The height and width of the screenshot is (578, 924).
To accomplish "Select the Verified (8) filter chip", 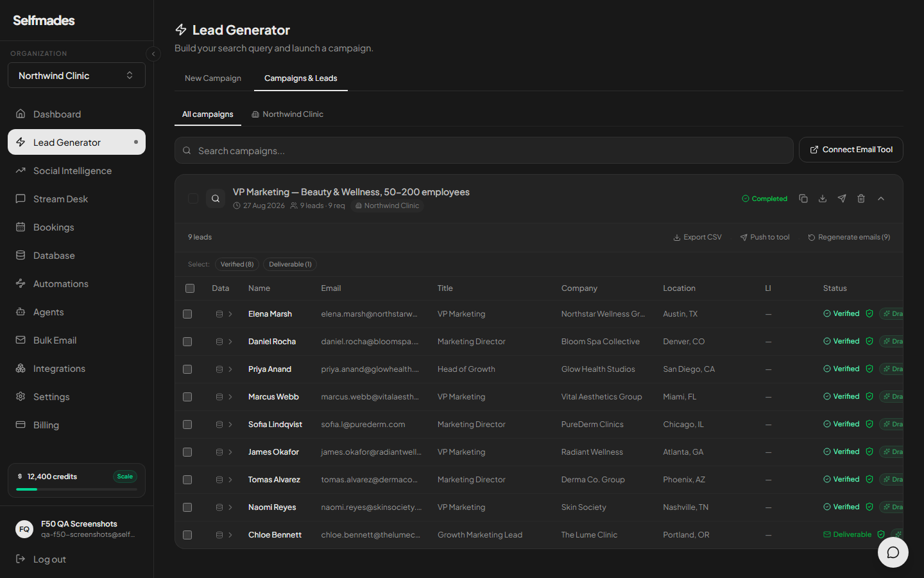I will pyautogui.click(x=237, y=264).
